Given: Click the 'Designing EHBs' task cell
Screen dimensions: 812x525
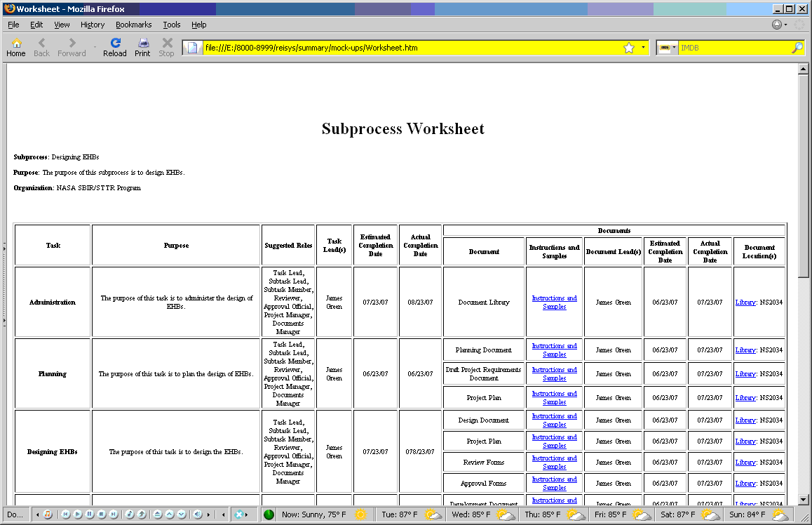Looking at the screenshot, I should pyautogui.click(x=53, y=452).
